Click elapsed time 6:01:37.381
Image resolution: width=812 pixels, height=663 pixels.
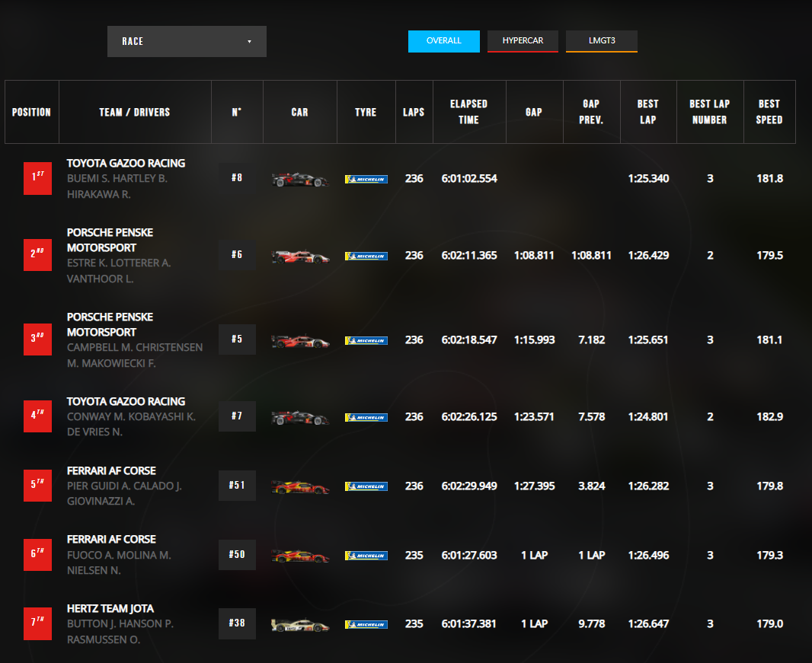pos(468,624)
